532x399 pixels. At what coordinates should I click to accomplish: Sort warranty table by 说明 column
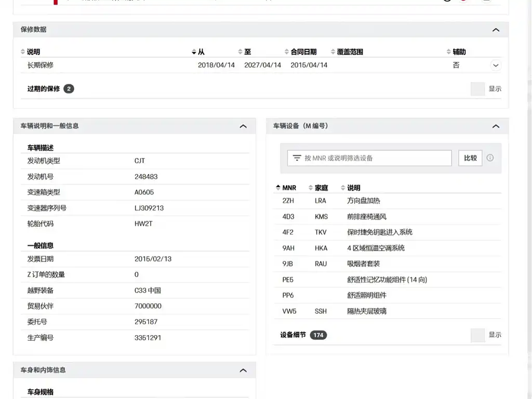coord(31,51)
